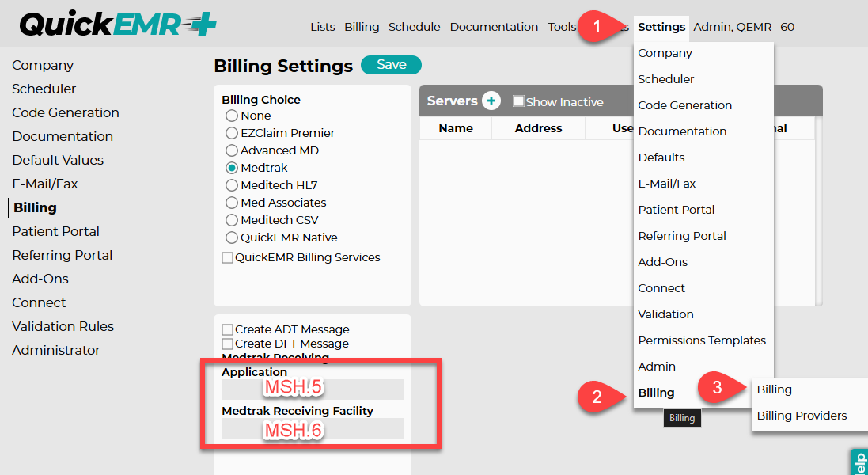The width and height of the screenshot is (868, 475).
Task: Go to Connect in left sidebar
Action: point(39,303)
